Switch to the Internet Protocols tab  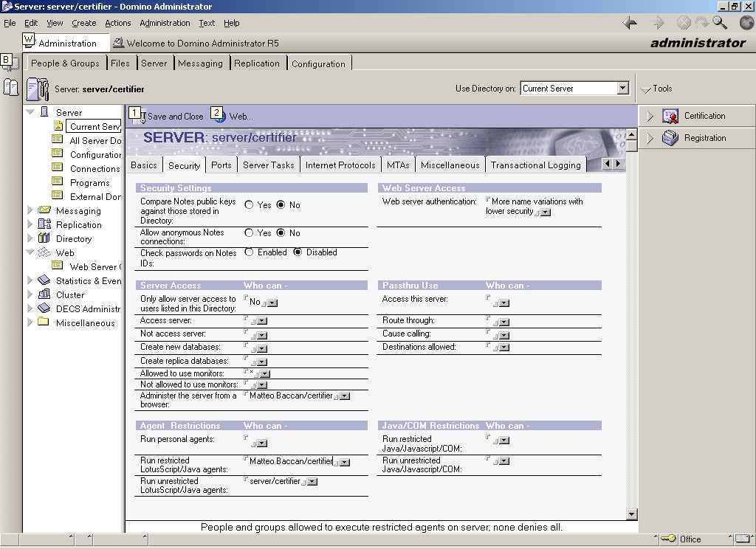(x=340, y=165)
